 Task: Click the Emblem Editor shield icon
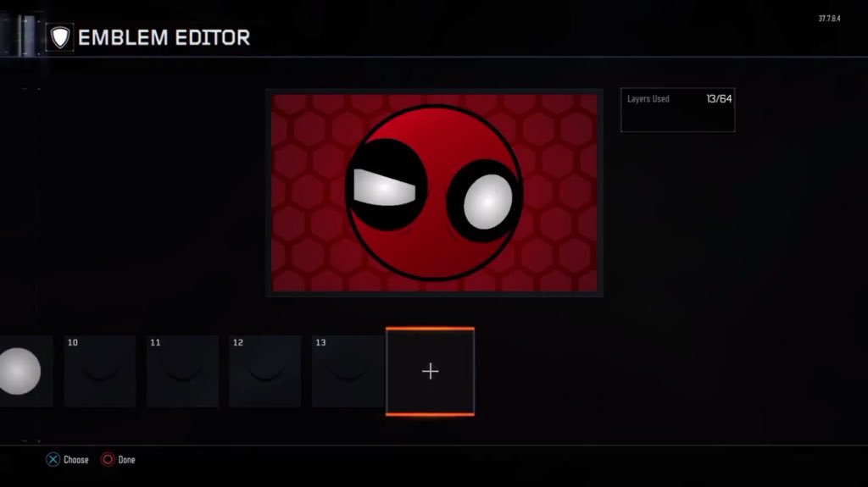pos(60,37)
